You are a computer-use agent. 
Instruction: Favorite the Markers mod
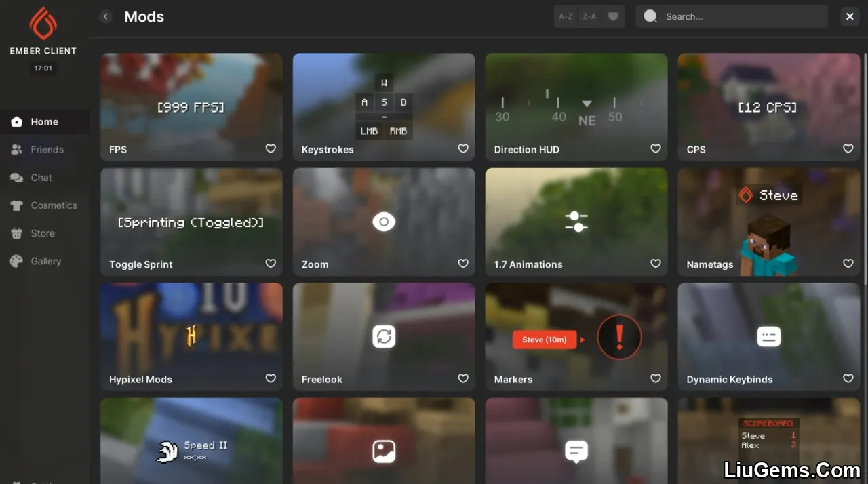click(656, 378)
